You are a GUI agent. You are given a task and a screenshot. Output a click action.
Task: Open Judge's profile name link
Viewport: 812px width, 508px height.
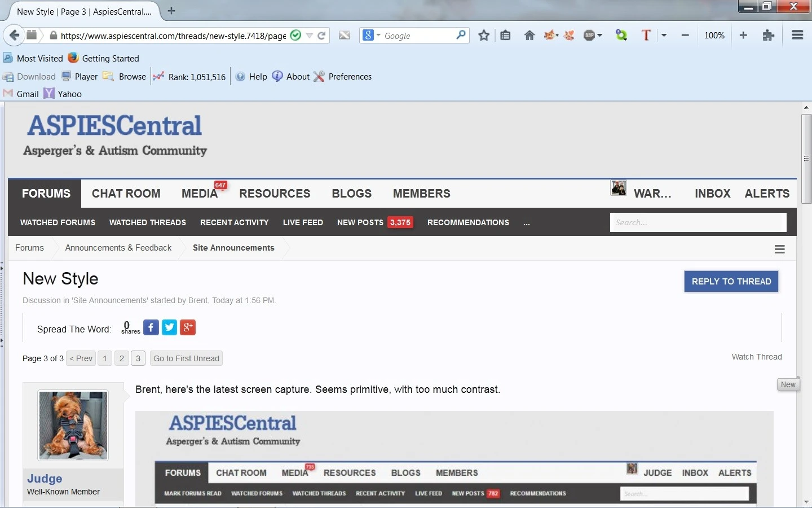(x=45, y=479)
